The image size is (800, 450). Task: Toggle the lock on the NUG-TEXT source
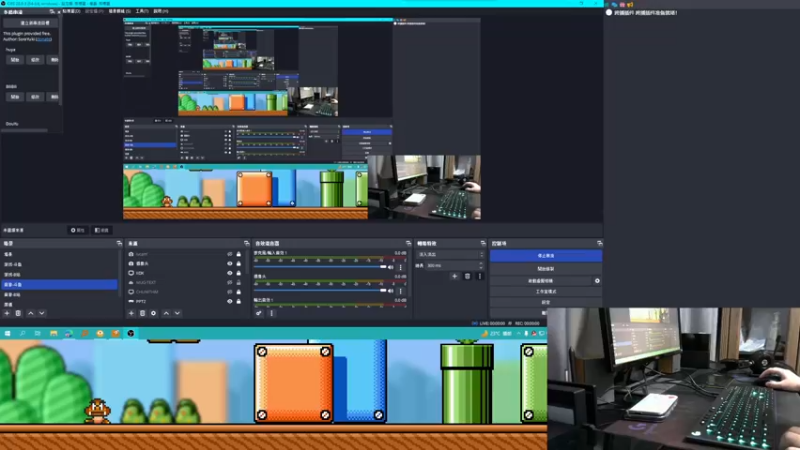point(238,283)
